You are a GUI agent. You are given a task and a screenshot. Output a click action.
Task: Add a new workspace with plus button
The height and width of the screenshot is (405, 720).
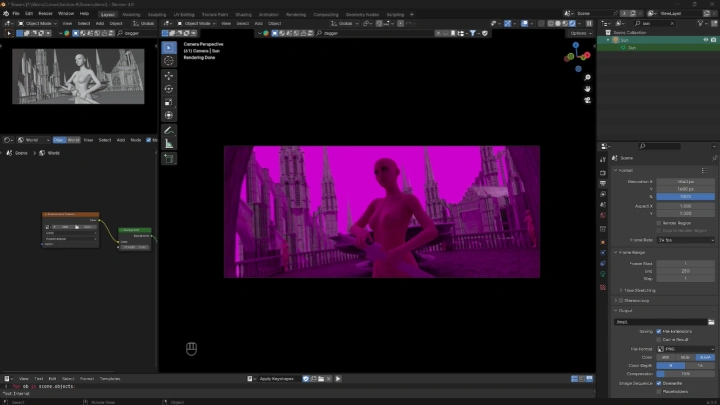point(411,15)
